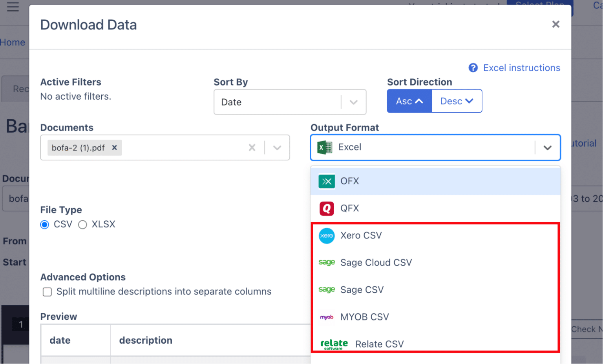Viewport: 603px width, 364px height.
Task: Click the MYOB icon
Action: pos(327,317)
